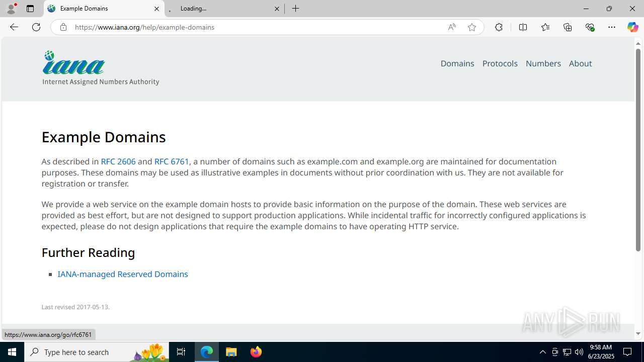Open the volume tray icon

click(579, 352)
